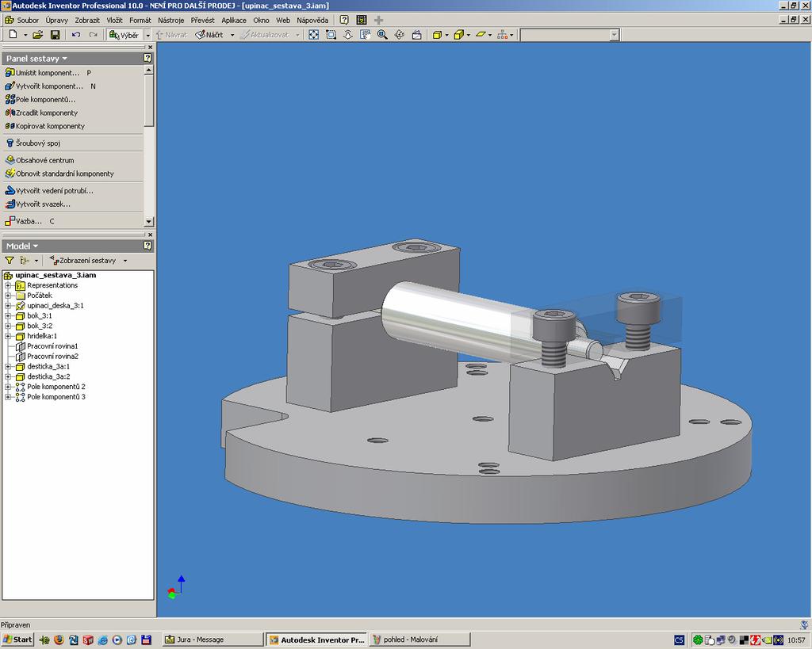Open the Výběr dropdown arrow
The height and width of the screenshot is (649, 812).
pos(147,35)
